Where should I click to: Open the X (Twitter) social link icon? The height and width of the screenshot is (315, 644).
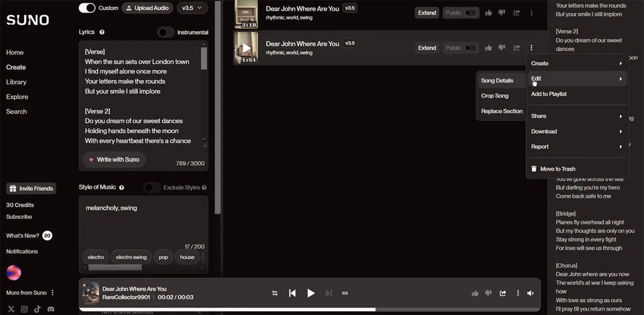click(11, 309)
